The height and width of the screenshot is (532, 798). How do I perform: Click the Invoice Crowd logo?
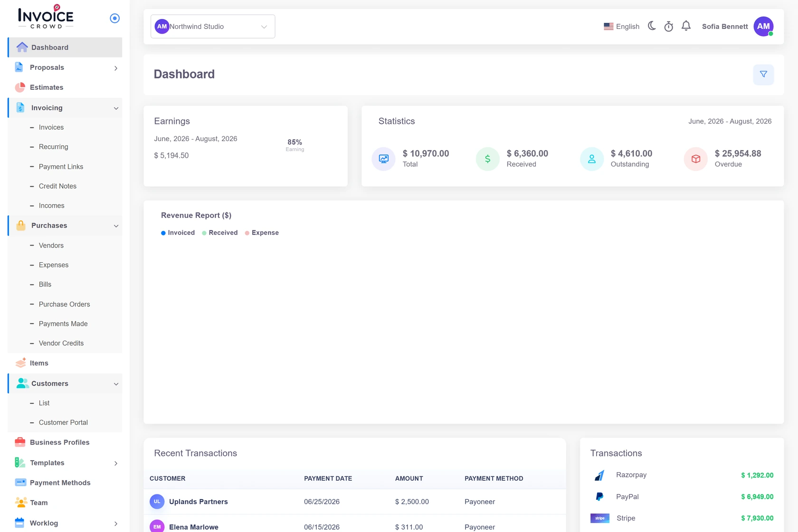point(46,17)
